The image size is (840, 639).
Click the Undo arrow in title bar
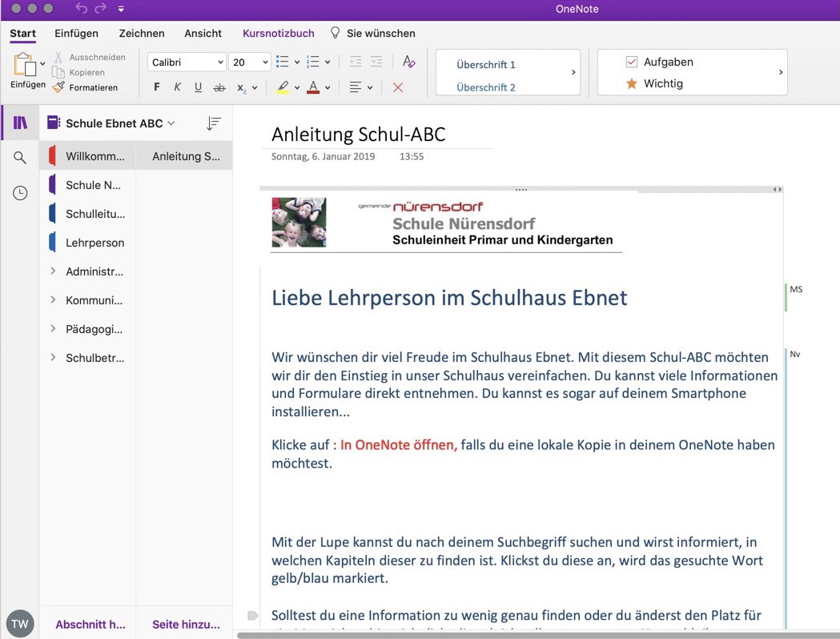pyautogui.click(x=82, y=8)
